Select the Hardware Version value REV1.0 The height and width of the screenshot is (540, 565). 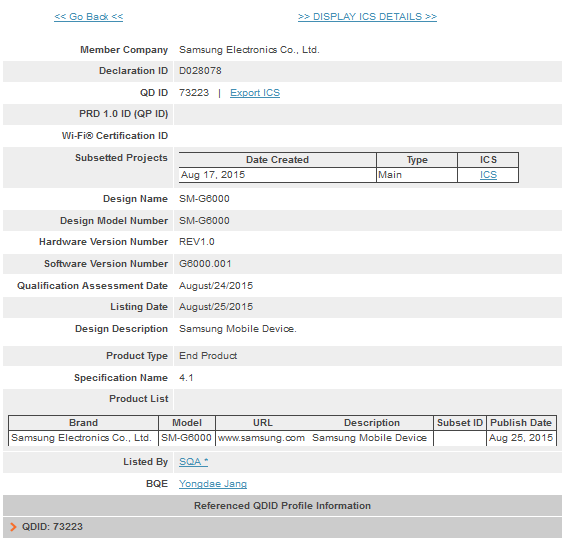coord(197,242)
